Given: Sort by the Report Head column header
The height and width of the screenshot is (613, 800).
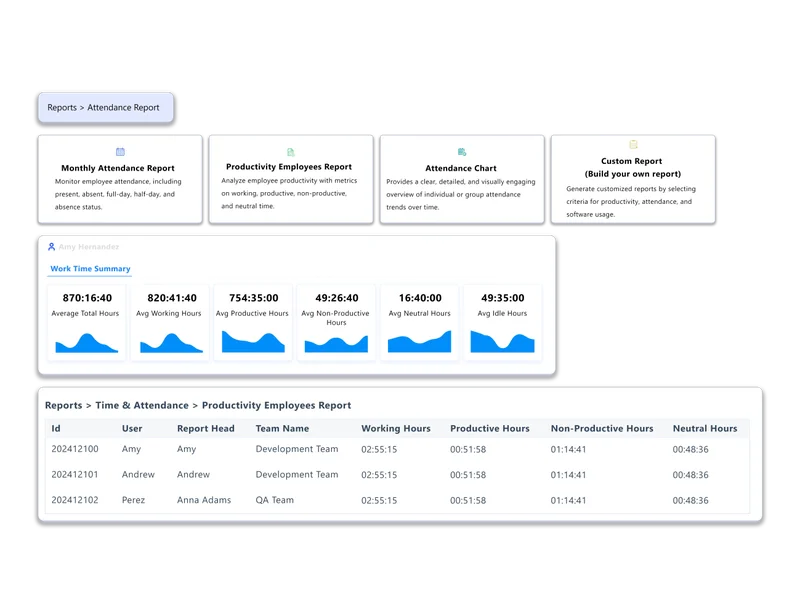Looking at the screenshot, I should click(x=206, y=428).
